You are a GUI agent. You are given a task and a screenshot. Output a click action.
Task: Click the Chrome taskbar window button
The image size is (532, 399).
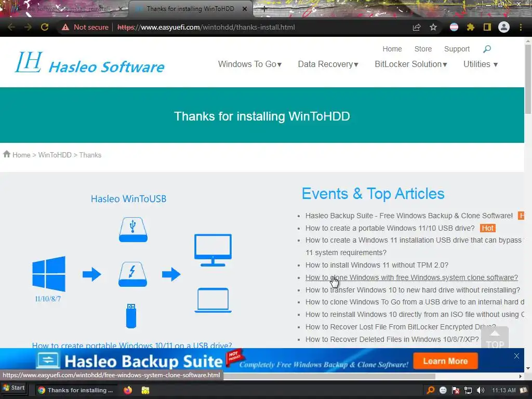click(77, 390)
